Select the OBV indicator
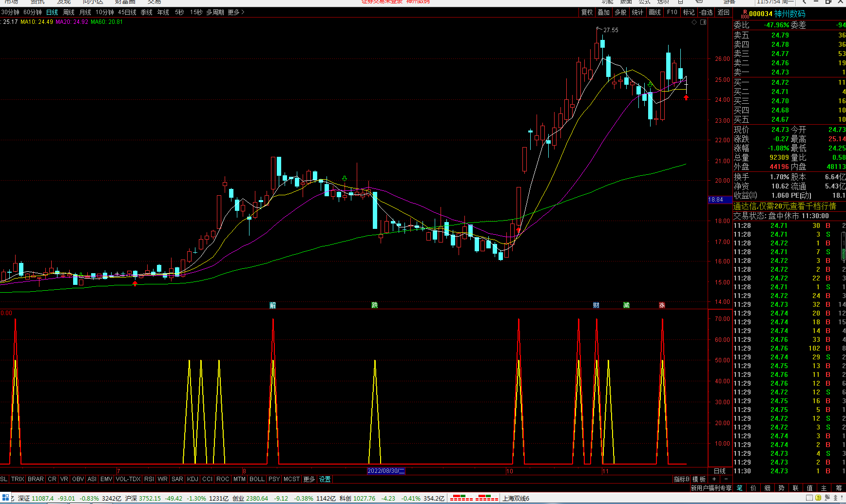The width and height of the screenshot is (846, 504). click(78, 479)
